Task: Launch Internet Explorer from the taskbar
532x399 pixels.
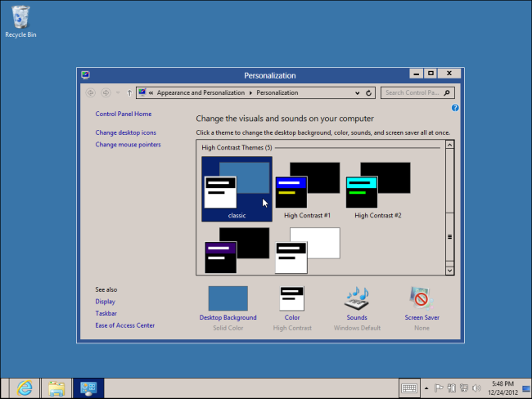Action: click(x=25, y=388)
